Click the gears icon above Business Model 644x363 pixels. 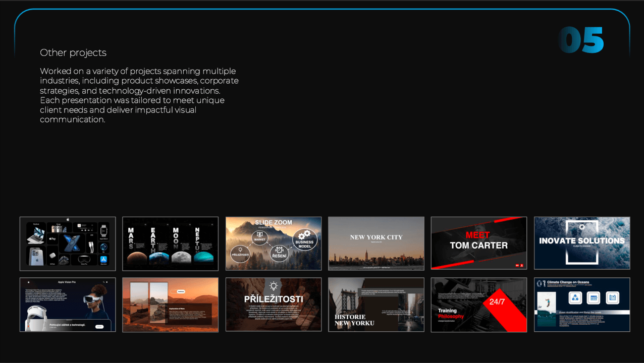pos(304,234)
